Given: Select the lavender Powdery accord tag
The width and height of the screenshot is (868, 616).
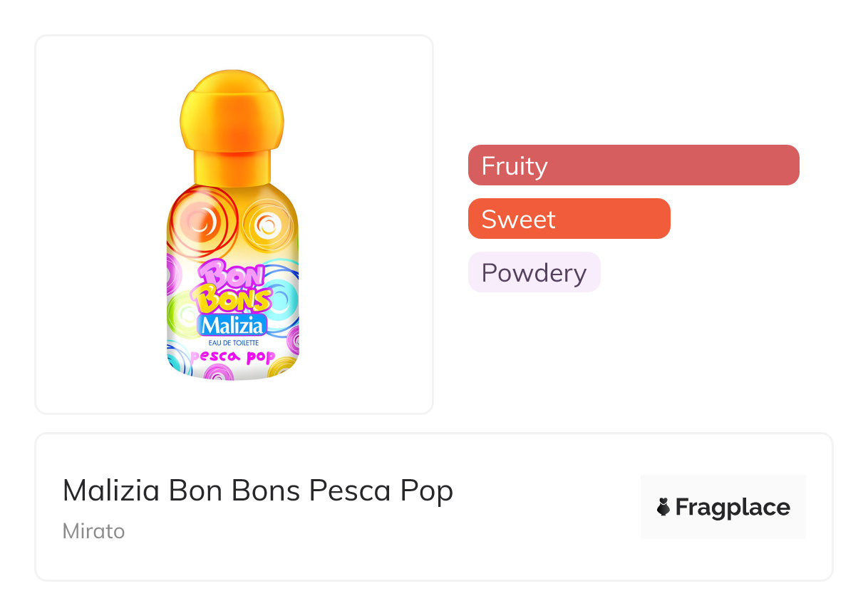Looking at the screenshot, I should (x=534, y=272).
